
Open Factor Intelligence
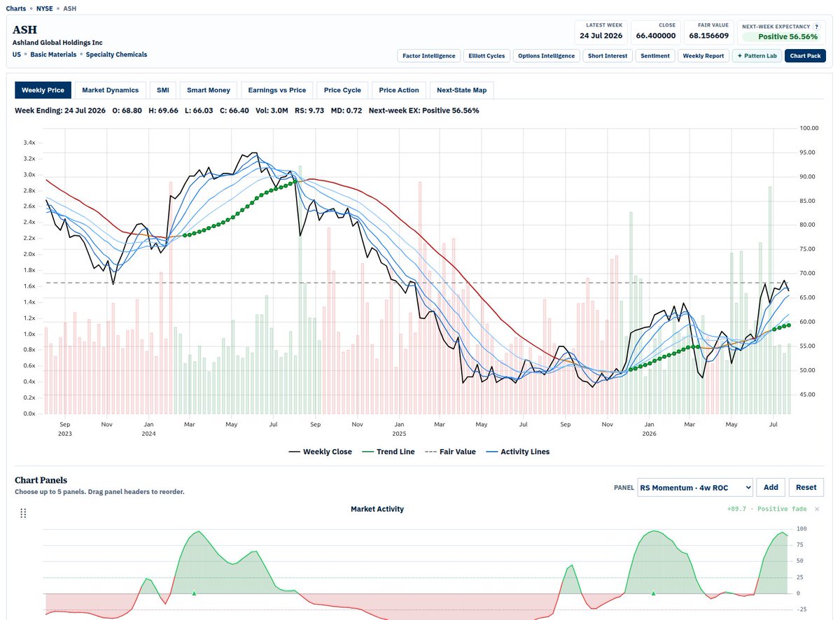[x=428, y=56]
